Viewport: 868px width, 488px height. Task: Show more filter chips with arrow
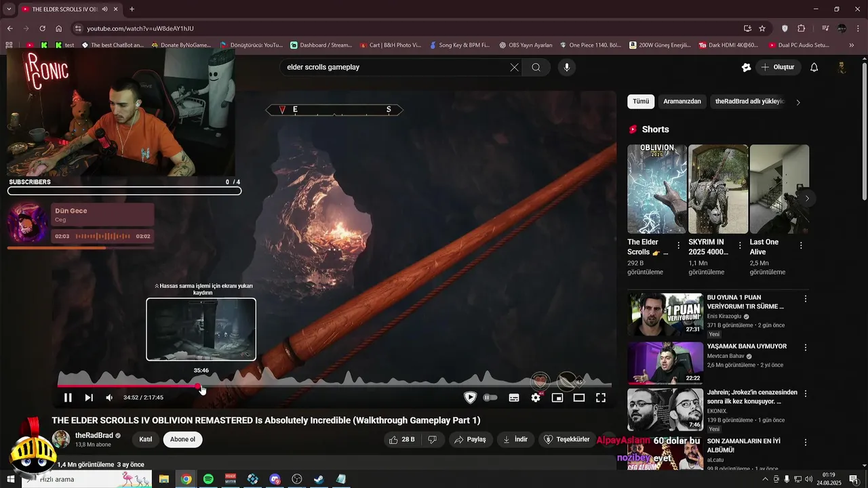coord(798,102)
